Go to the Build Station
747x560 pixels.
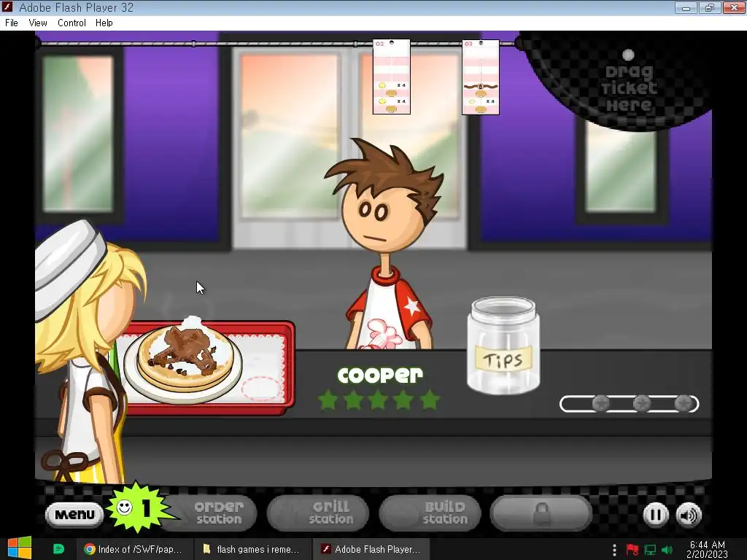(x=430, y=513)
